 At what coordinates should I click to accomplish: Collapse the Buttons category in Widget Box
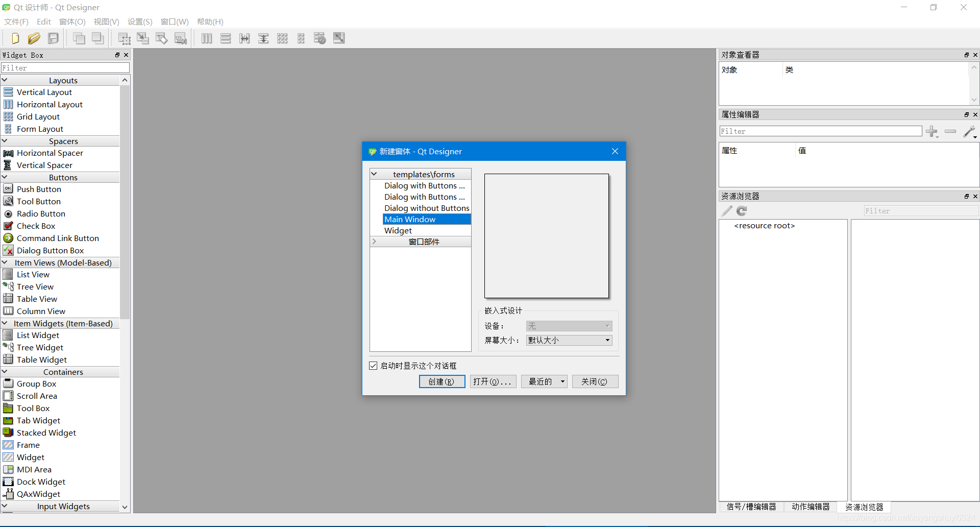pos(5,177)
